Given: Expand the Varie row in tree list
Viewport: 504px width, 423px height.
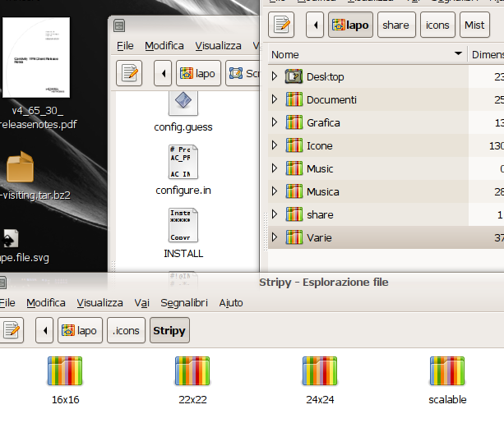Looking at the screenshot, I should pyautogui.click(x=274, y=237).
